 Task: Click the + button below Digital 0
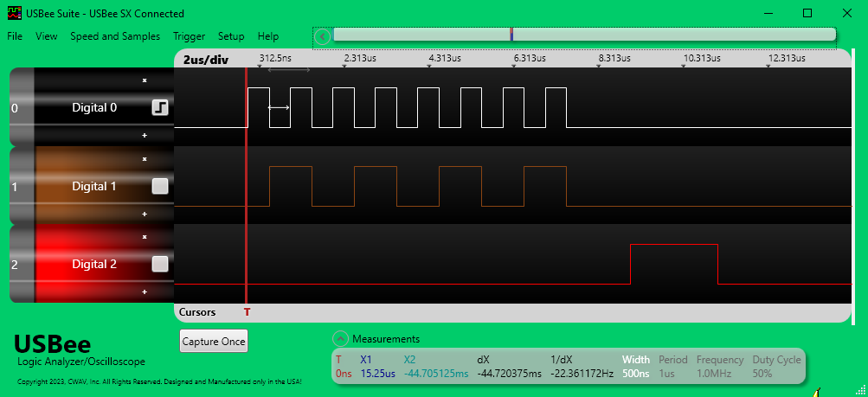(x=145, y=136)
